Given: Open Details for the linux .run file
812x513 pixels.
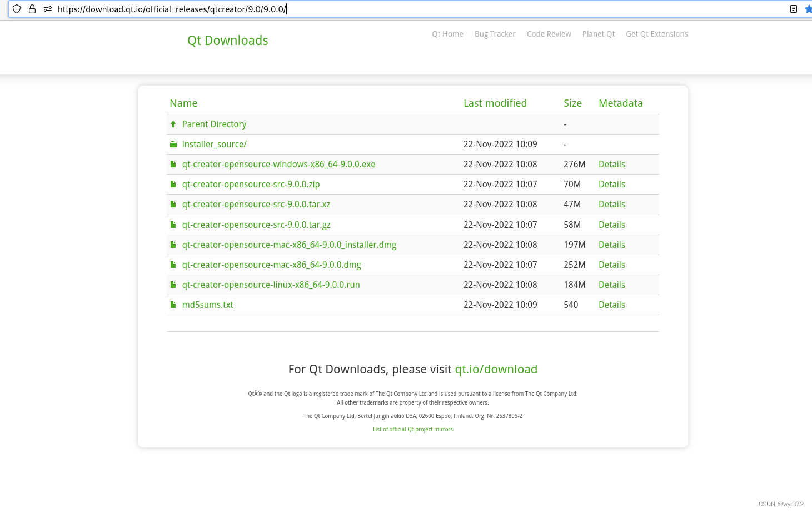Looking at the screenshot, I should (x=611, y=285).
